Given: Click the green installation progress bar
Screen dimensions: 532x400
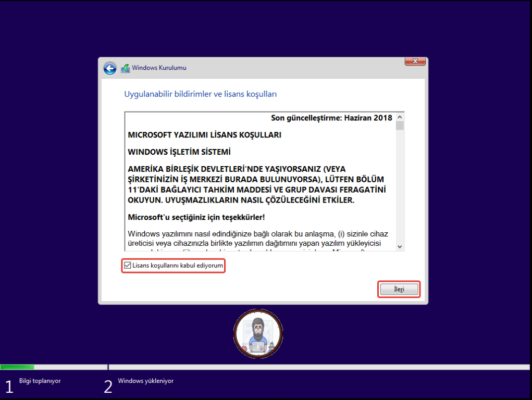Looking at the screenshot, I should coord(17,367).
